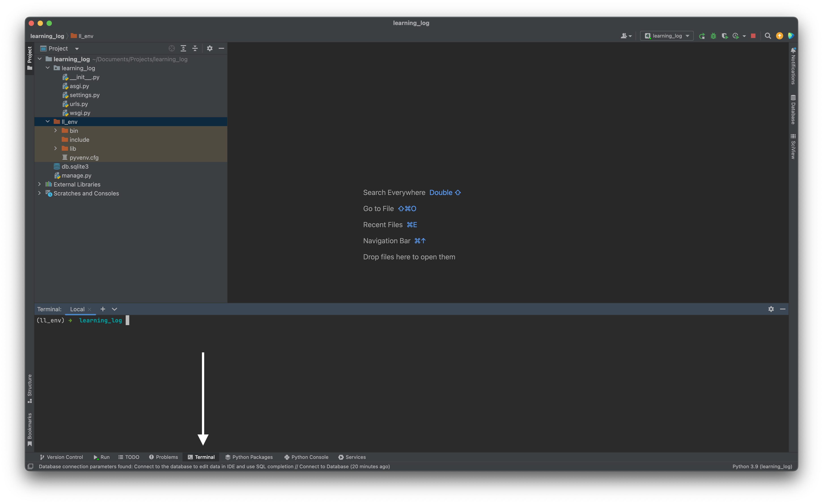
Task: Collapse all in Project panel
Action: (195, 49)
